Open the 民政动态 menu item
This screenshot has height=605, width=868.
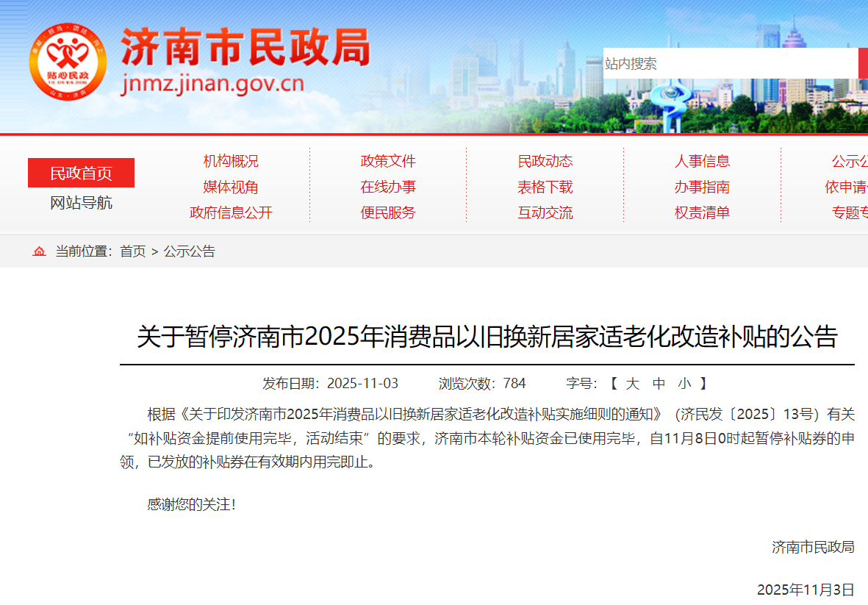[546, 160]
